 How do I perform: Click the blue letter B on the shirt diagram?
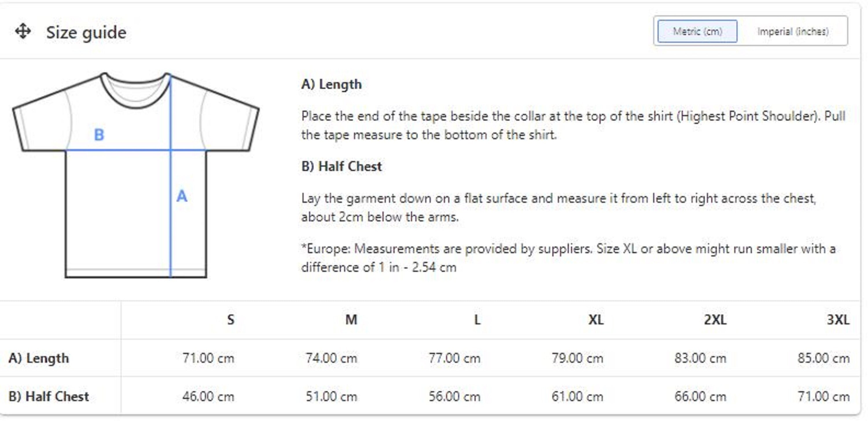(x=99, y=135)
